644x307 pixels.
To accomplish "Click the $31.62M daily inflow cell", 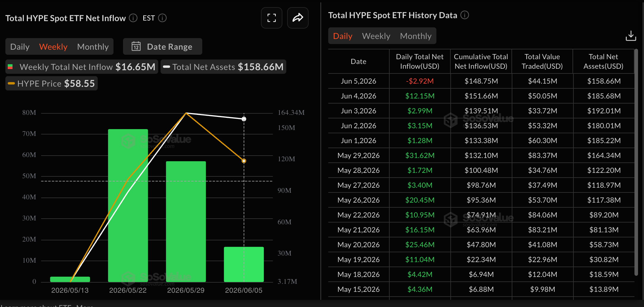I will pyautogui.click(x=420, y=155).
